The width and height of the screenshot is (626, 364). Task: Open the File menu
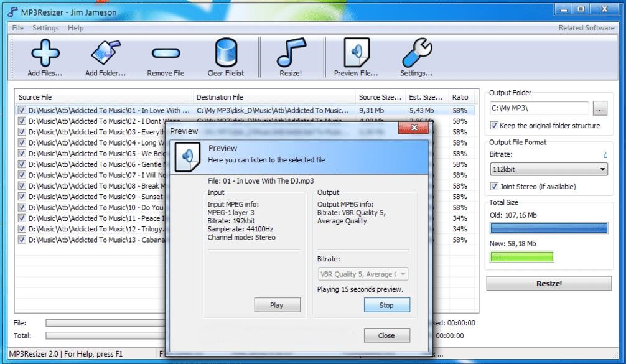pyautogui.click(x=18, y=28)
